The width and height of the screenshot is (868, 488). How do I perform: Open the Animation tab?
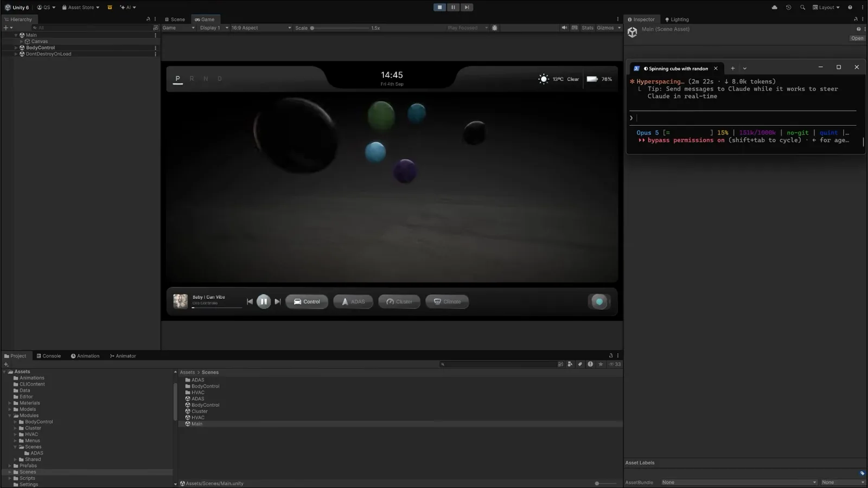click(85, 356)
